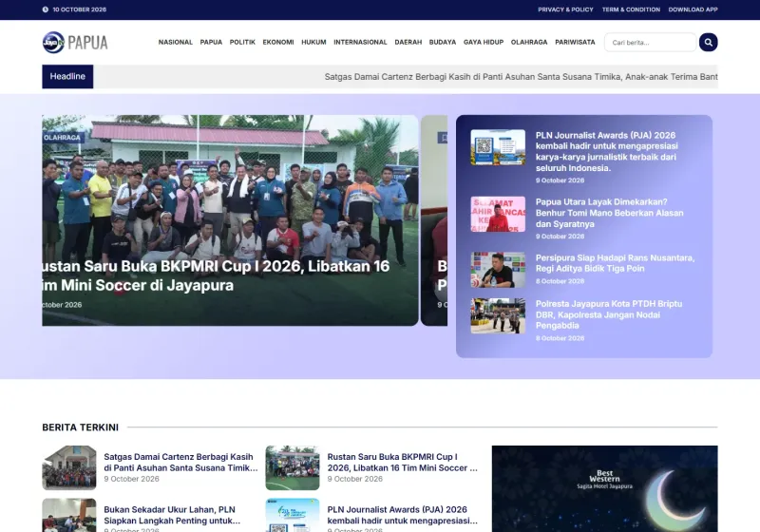Select the Budaya menu item
760x532 pixels.
coord(443,42)
